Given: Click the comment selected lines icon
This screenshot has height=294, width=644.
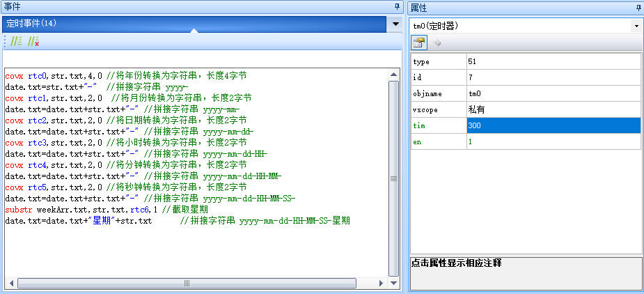Looking at the screenshot, I should (16, 42).
